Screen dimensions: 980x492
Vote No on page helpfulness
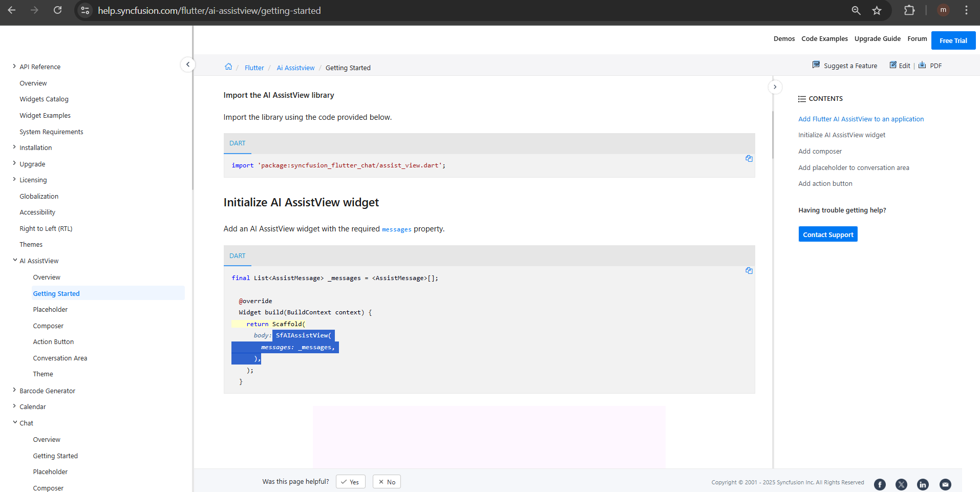coord(387,482)
